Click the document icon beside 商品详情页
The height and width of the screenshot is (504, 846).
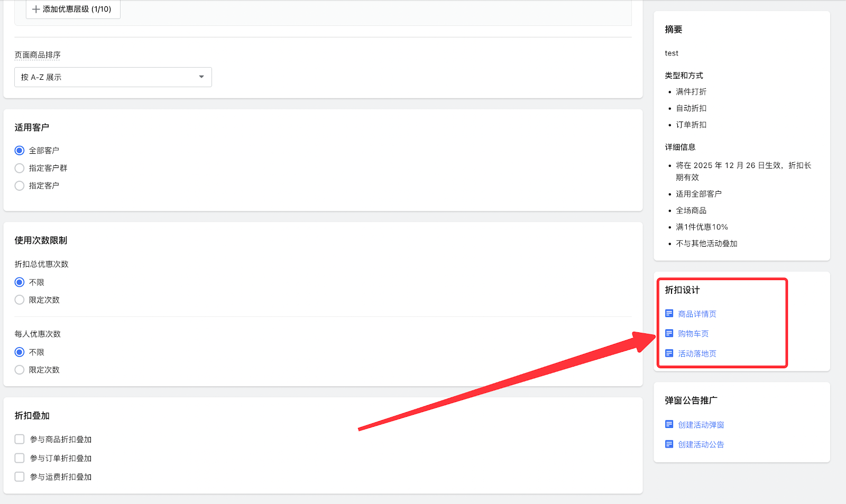669,314
